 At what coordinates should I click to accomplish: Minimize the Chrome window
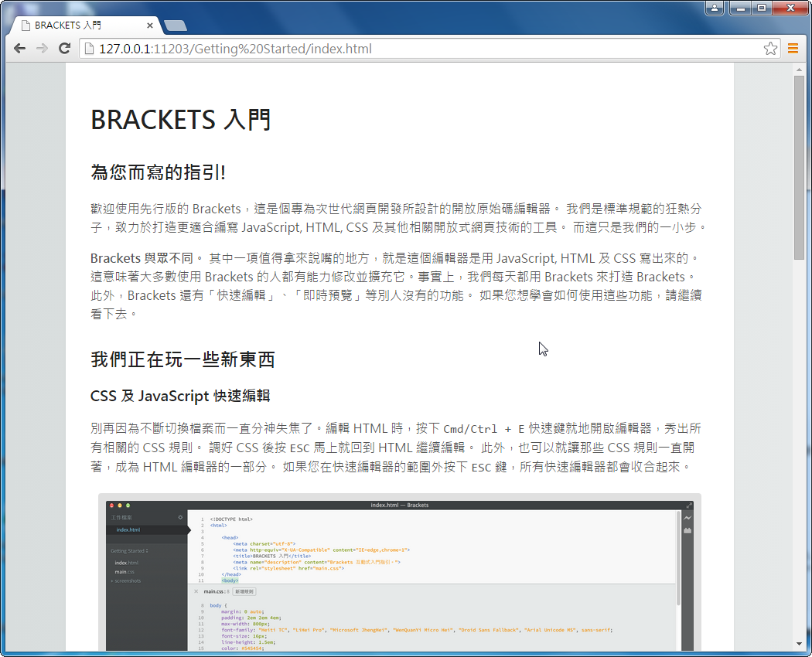[741, 8]
